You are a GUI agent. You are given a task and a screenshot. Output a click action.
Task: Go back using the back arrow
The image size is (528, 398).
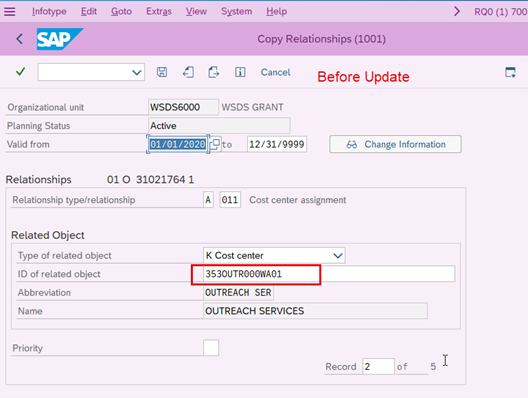click(20, 39)
